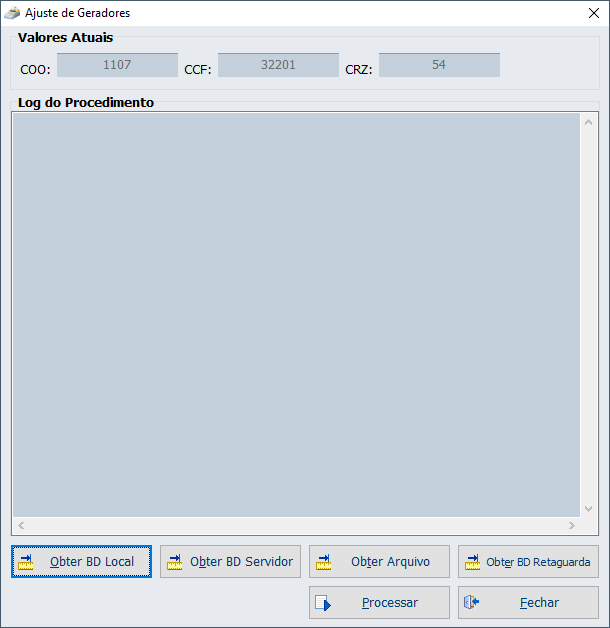The height and width of the screenshot is (628, 610).
Task: Click the log's horizontal scrollbar right arrow
Action: 572,525
